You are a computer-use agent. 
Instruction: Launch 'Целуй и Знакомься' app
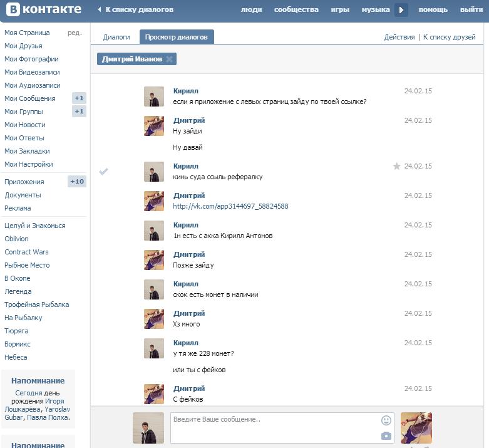35,226
